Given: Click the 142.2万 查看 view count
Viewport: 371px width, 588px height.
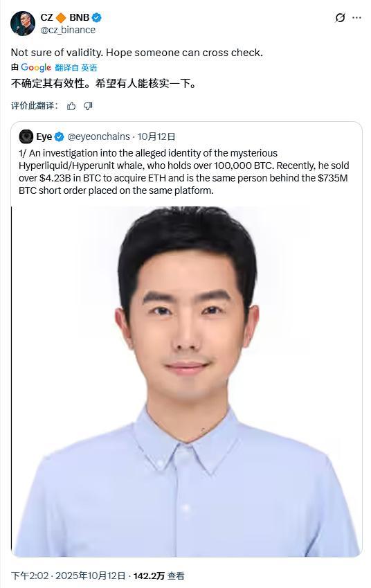Looking at the screenshot, I should (159, 576).
